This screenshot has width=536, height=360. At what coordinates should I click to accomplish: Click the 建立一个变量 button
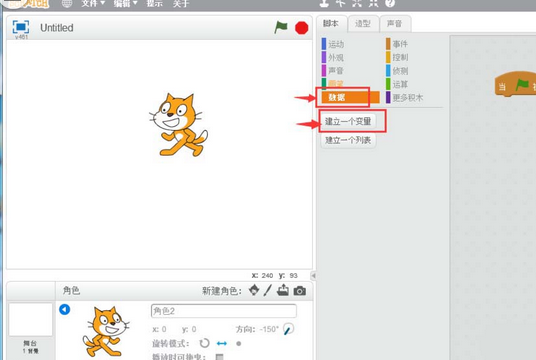[348, 121]
